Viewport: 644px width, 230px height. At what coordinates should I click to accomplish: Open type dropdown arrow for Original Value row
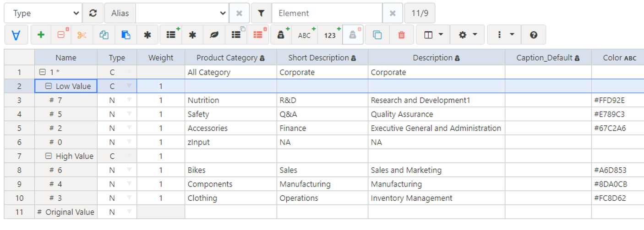(129, 212)
